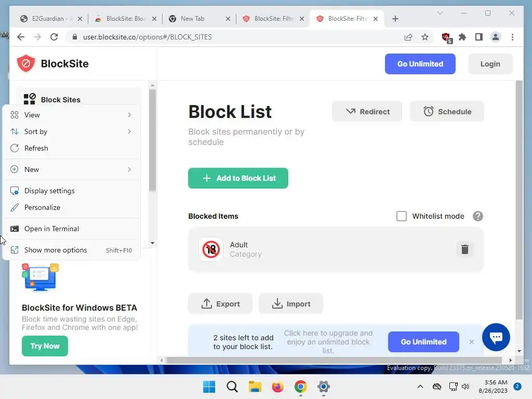Click the BlockSite for Windows illustration
The width and height of the screenshot is (532, 399).
[x=40, y=277]
